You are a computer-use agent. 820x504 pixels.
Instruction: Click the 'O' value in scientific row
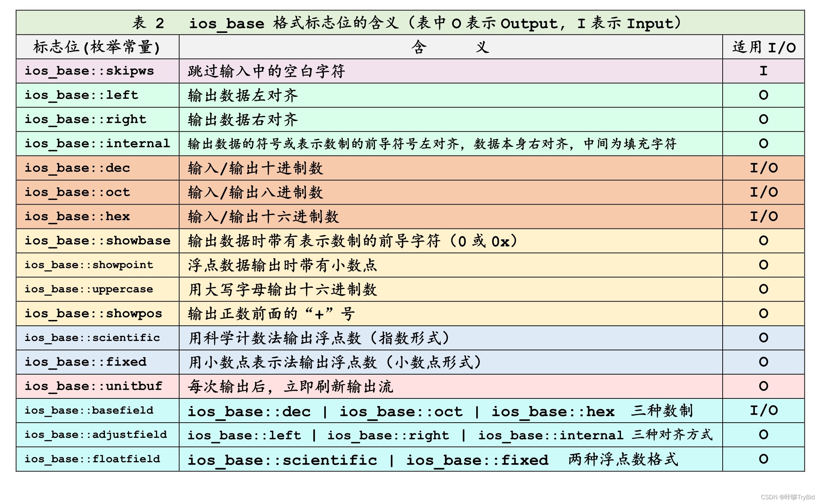point(764,337)
